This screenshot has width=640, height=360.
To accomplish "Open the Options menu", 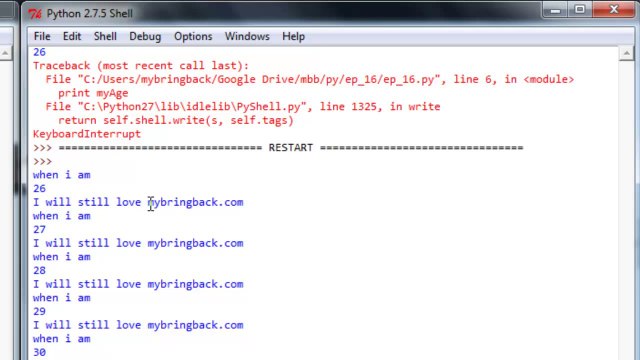I will (193, 37).
